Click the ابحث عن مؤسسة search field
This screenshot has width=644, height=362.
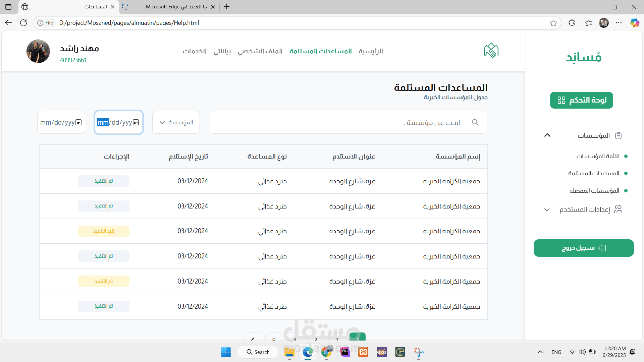[348, 122]
